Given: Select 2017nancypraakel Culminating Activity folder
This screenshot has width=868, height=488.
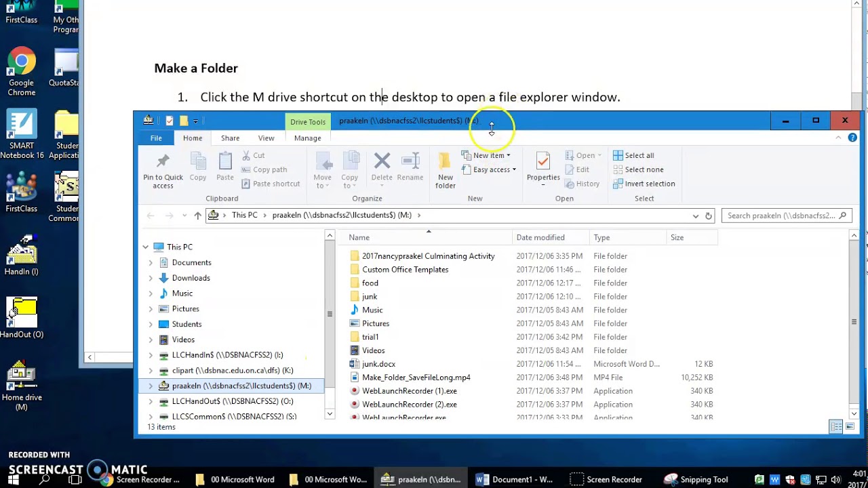Looking at the screenshot, I should [429, 256].
